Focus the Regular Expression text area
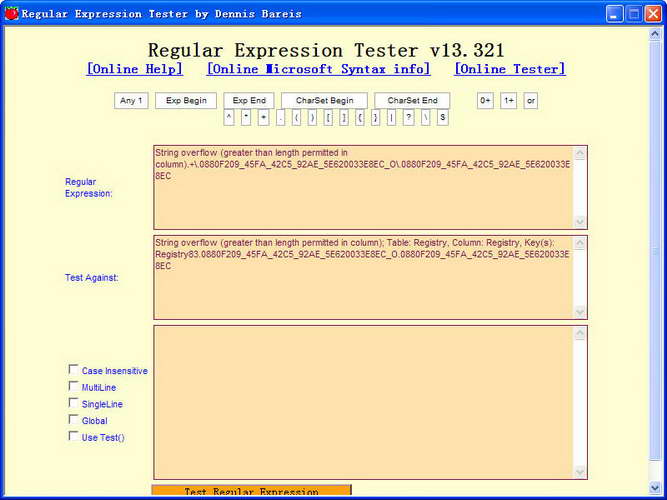 pos(364,187)
